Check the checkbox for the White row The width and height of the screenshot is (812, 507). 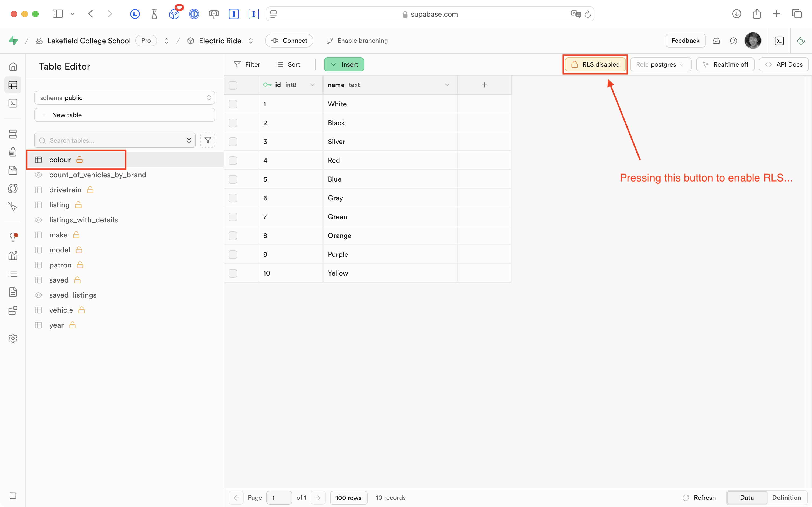(233, 104)
